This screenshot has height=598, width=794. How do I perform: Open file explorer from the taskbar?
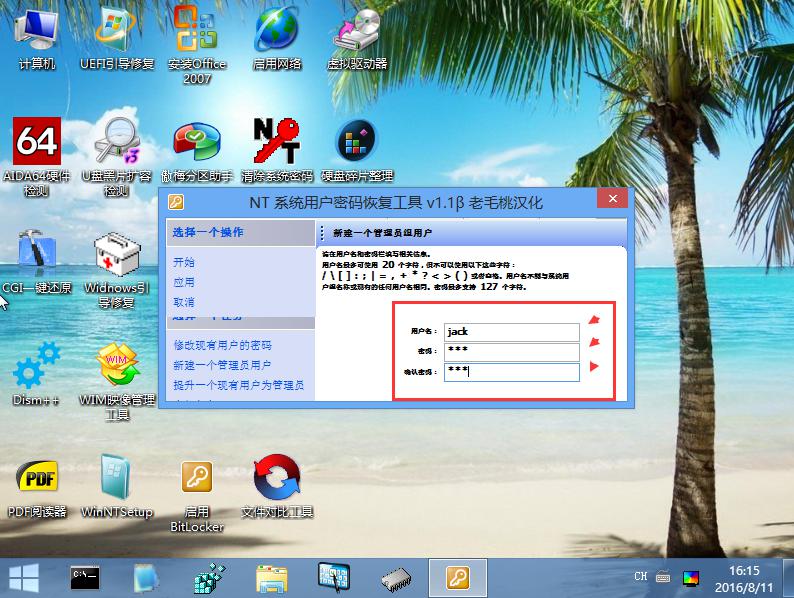(x=272, y=577)
